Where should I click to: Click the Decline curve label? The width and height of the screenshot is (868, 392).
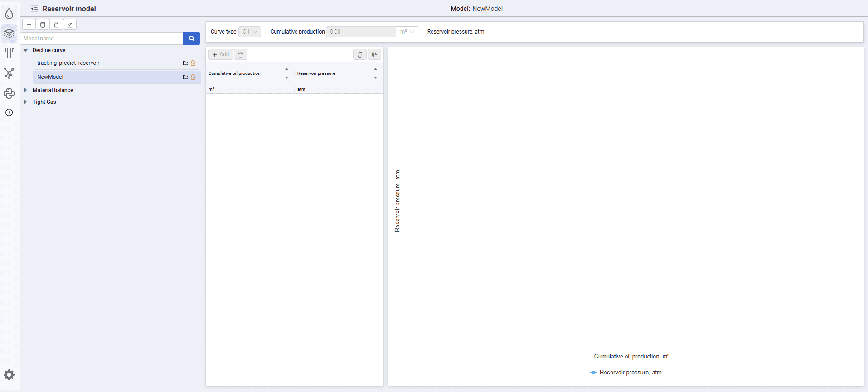49,50
